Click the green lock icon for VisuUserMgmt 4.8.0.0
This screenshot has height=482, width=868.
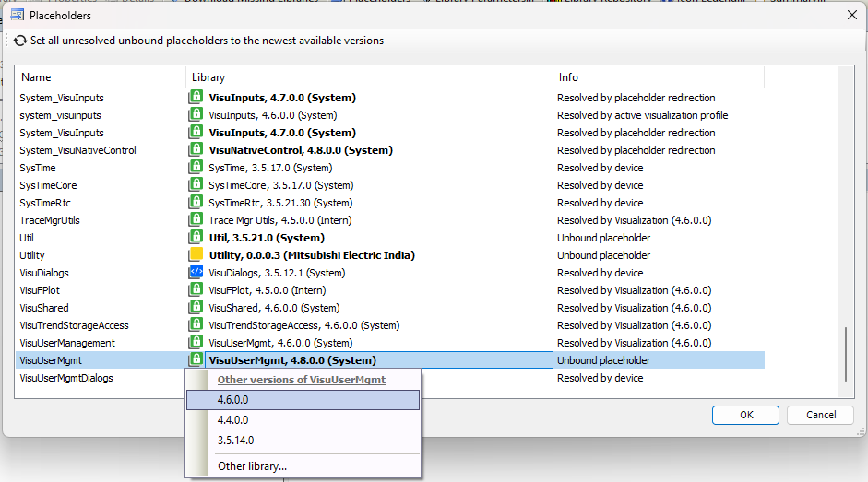(x=196, y=360)
